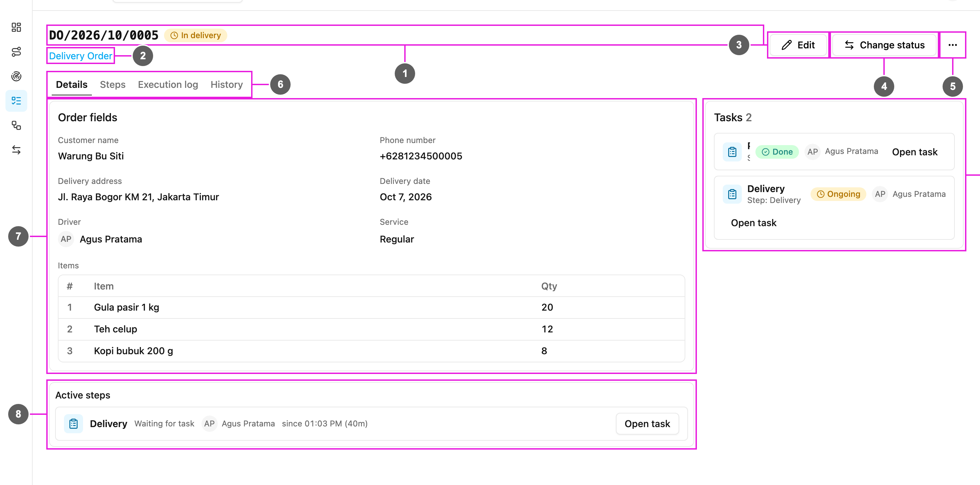Open task in the Ongoing Delivery card
Image resolution: width=980 pixels, height=485 pixels.
[753, 223]
